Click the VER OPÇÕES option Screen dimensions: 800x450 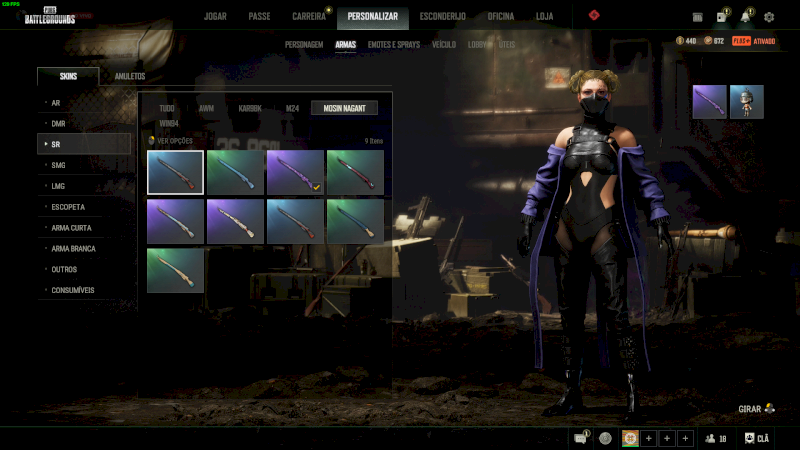(171, 141)
